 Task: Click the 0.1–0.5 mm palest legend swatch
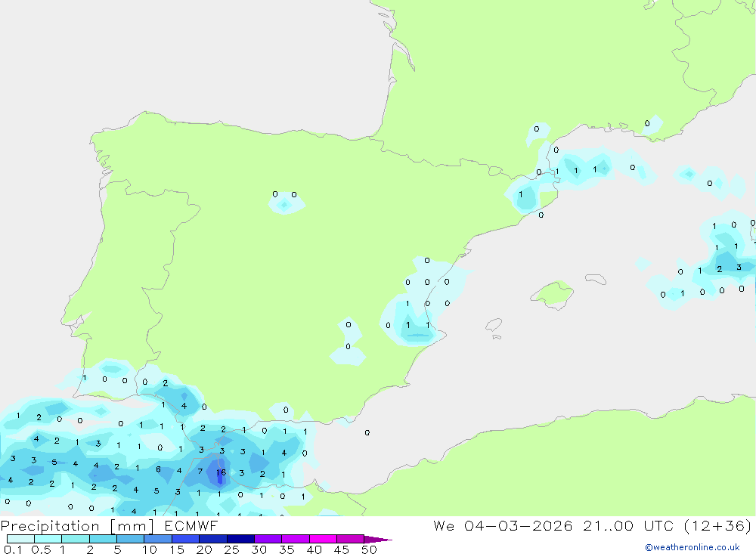pos(20,539)
